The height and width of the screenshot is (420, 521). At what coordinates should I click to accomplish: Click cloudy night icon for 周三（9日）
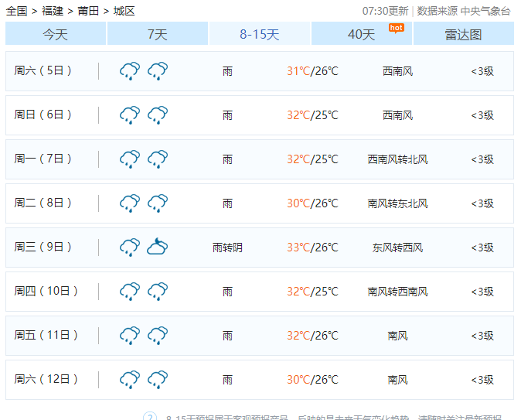[158, 246]
